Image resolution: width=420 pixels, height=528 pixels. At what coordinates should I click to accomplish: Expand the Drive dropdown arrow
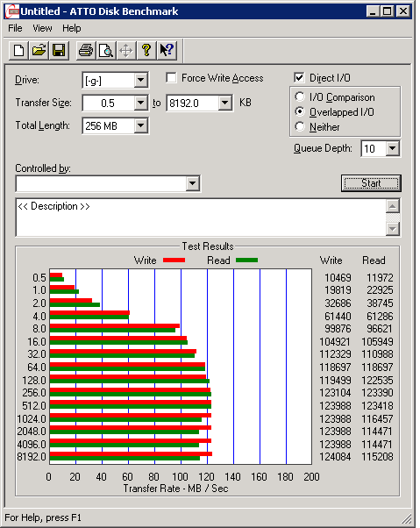tap(140, 80)
